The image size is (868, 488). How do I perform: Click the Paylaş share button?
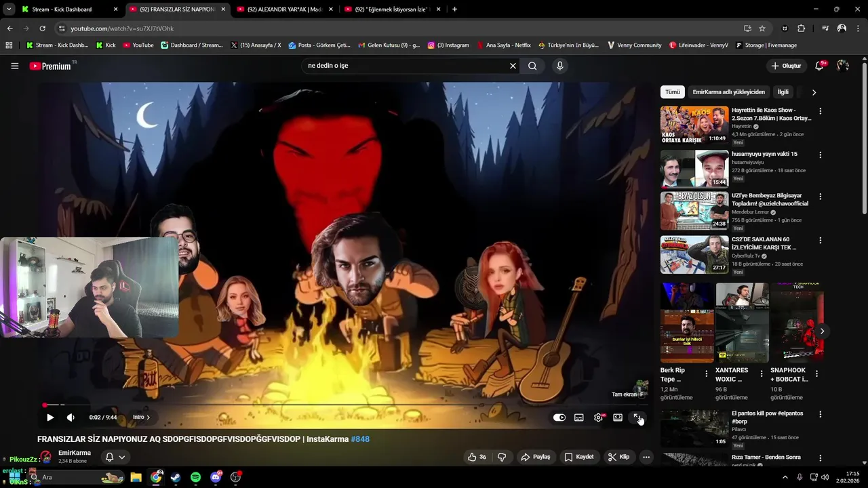(536, 457)
